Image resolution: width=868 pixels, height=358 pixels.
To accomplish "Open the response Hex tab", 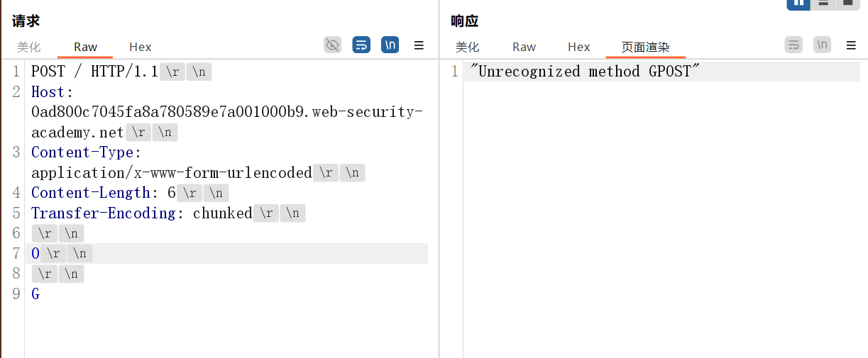I will pyautogui.click(x=579, y=47).
